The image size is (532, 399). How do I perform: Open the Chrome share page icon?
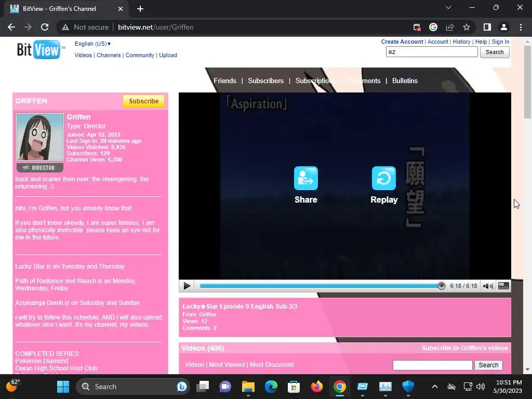click(x=450, y=27)
